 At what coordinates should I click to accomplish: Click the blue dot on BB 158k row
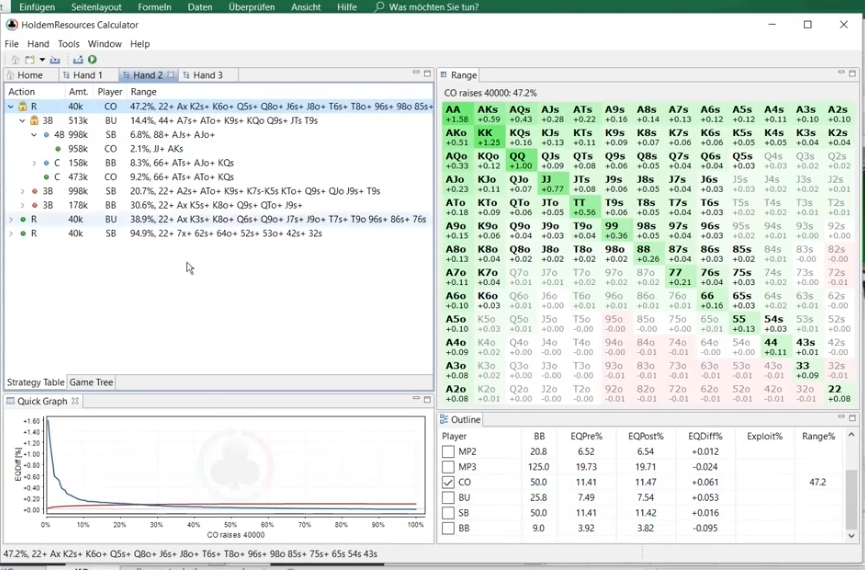point(46,163)
